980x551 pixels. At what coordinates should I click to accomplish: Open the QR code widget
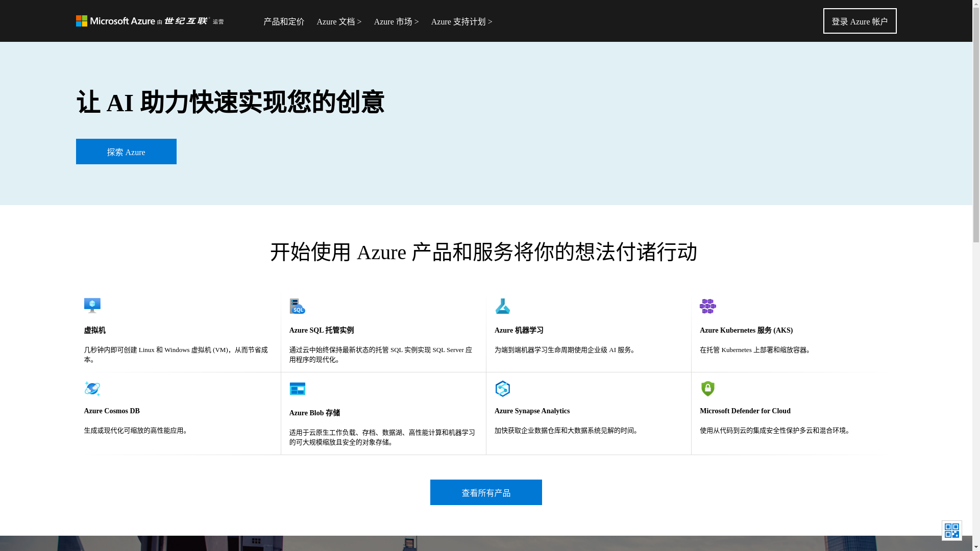click(x=952, y=531)
